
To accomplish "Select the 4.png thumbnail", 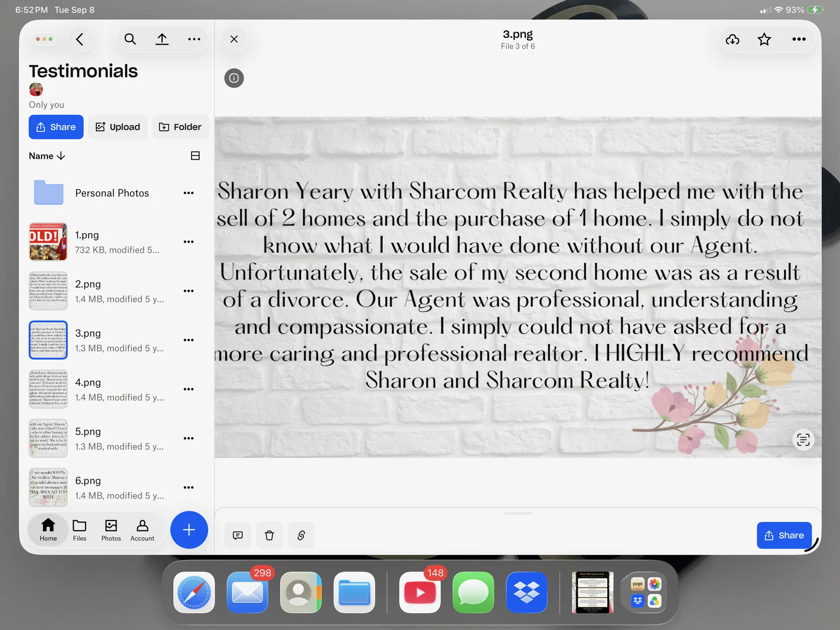I will (48, 389).
